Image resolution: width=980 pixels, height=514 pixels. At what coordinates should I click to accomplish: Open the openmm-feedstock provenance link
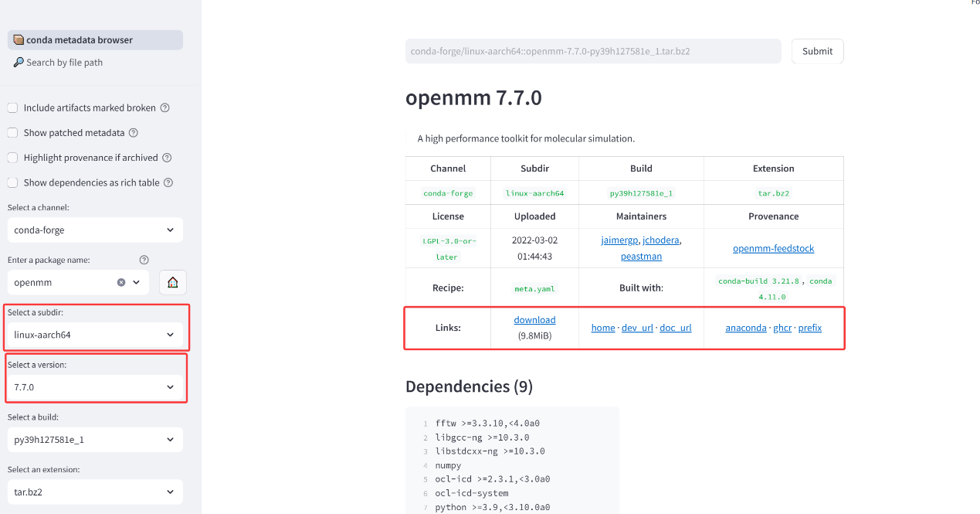(773, 247)
